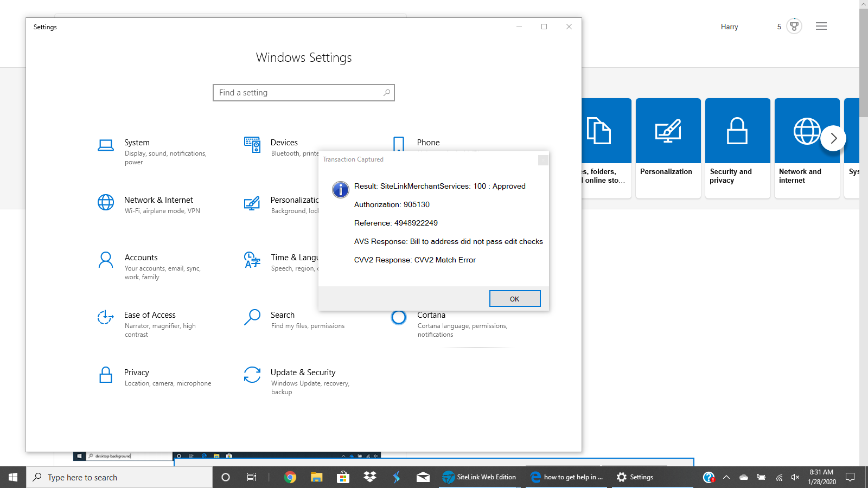The width and height of the screenshot is (868, 488).
Task: Show hidden system tray icons
Action: (726, 477)
